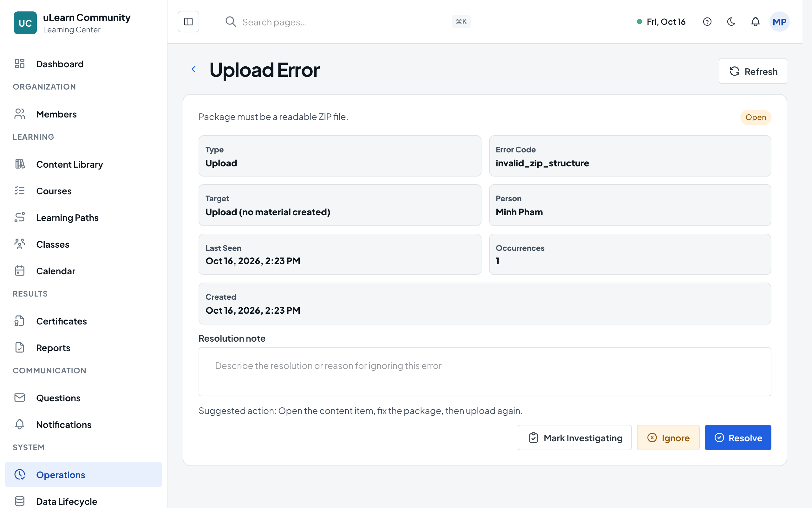Click the Learning Paths route icon

(20, 217)
